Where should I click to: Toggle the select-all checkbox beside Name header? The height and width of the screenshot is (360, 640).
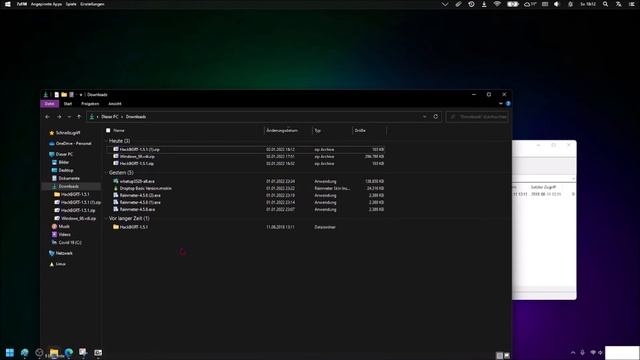(108, 131)
